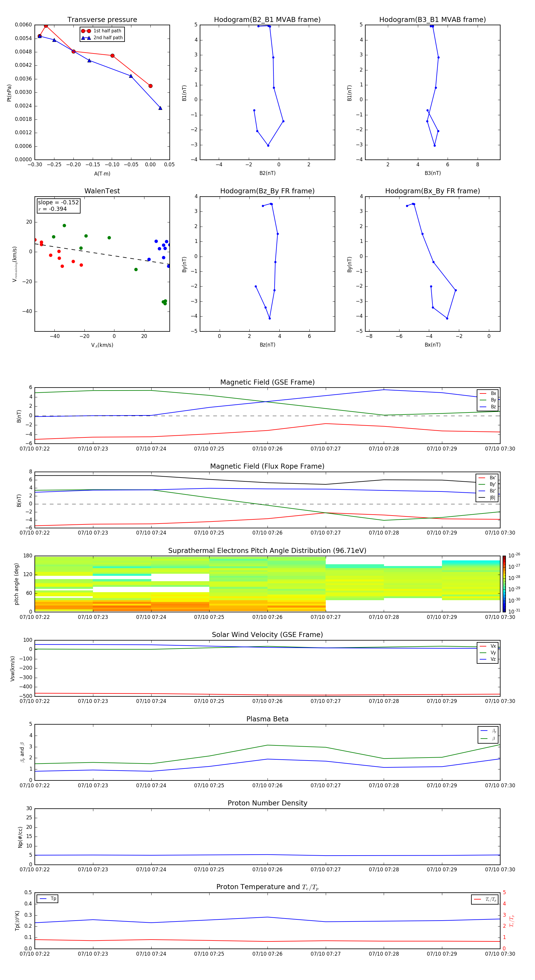Click the 'Vz' legend entry in solar wind panel
This screenshot has width=535, height=980.
coord(488,659)
